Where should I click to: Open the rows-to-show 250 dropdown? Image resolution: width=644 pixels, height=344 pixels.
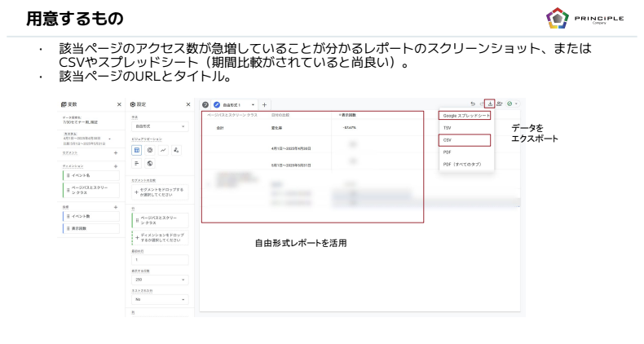(x=159, y=280)
